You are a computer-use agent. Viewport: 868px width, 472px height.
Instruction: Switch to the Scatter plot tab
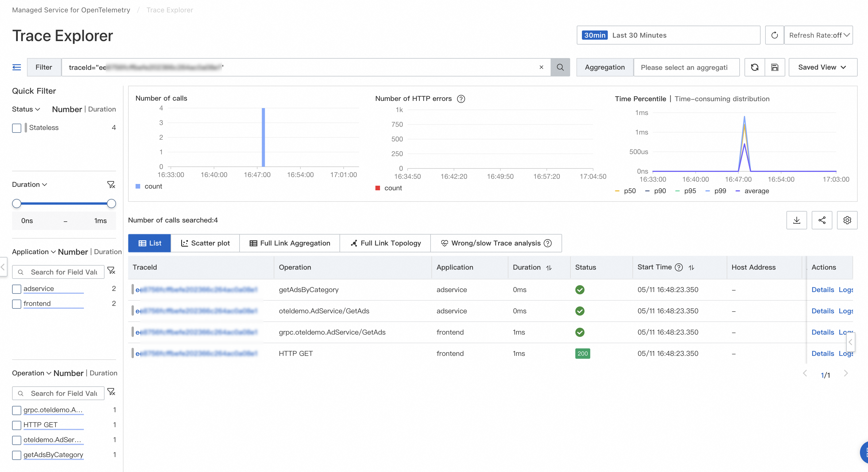point(205,243)
